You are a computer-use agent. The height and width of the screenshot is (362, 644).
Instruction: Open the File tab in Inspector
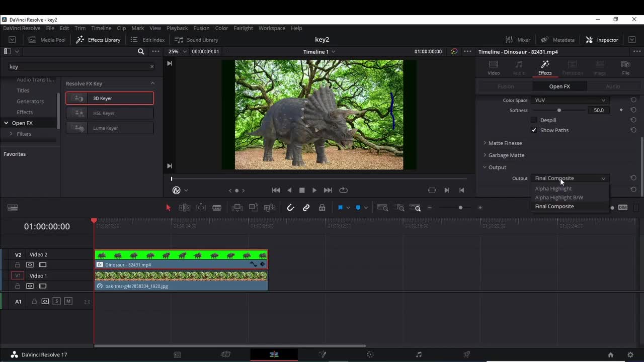pos(625,67)
